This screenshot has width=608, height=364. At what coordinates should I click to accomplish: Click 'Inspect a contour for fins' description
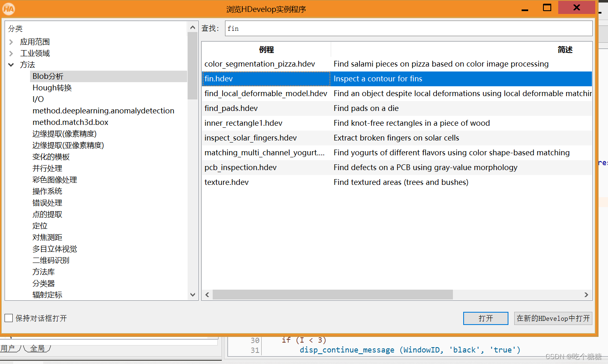(378, 79)
